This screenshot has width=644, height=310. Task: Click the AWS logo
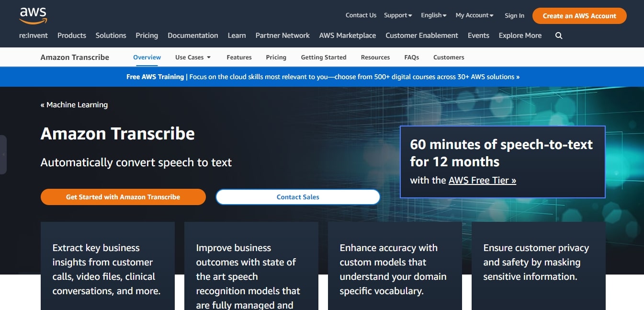tap(33, 15)
